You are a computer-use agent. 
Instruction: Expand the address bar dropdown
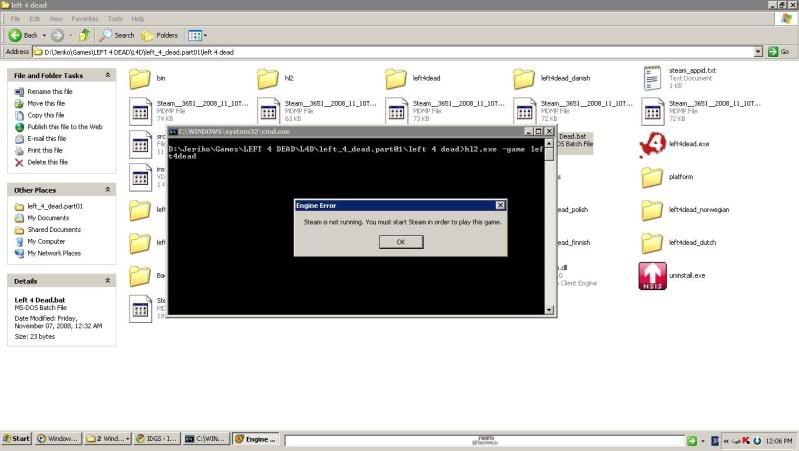pyautogui.click(x=758, y=52)
